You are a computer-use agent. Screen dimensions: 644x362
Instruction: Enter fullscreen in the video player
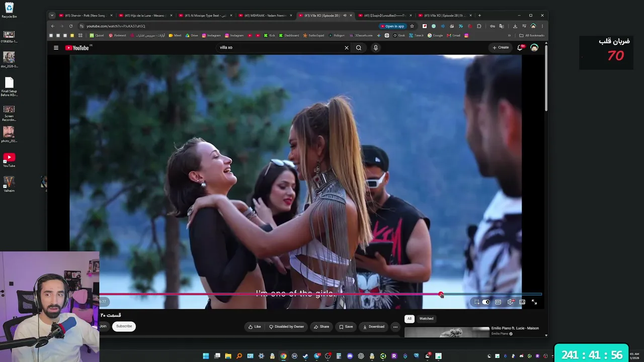(534, 302)
